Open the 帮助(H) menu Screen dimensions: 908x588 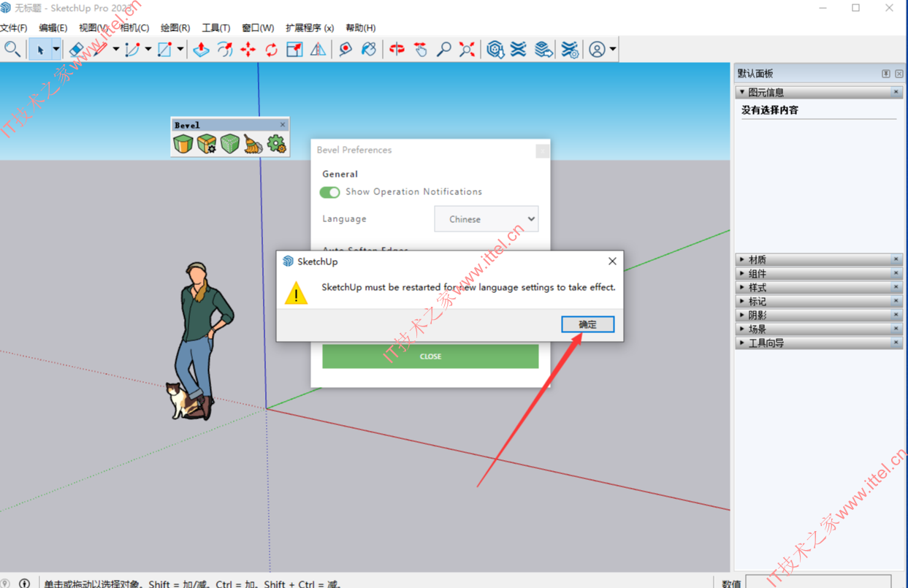point(361,28)
